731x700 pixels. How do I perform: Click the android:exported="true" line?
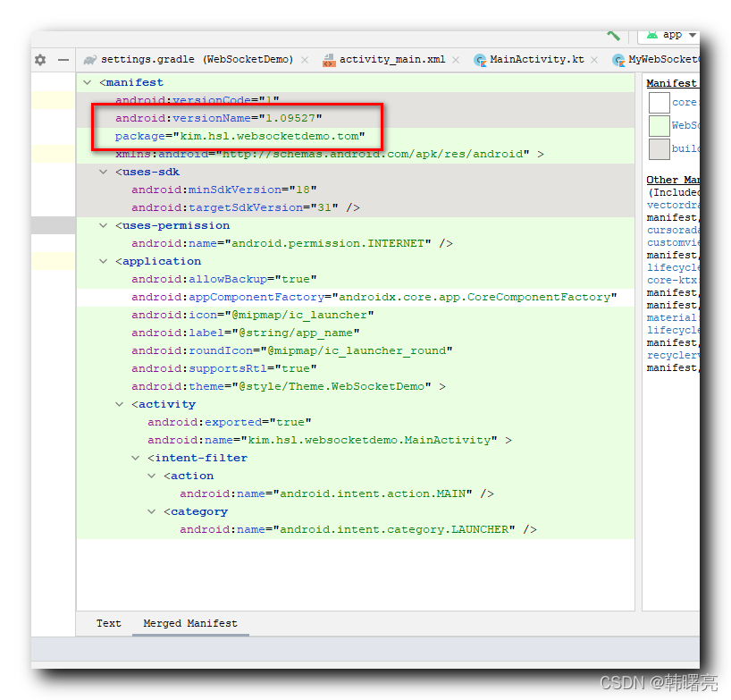[230, 423]
